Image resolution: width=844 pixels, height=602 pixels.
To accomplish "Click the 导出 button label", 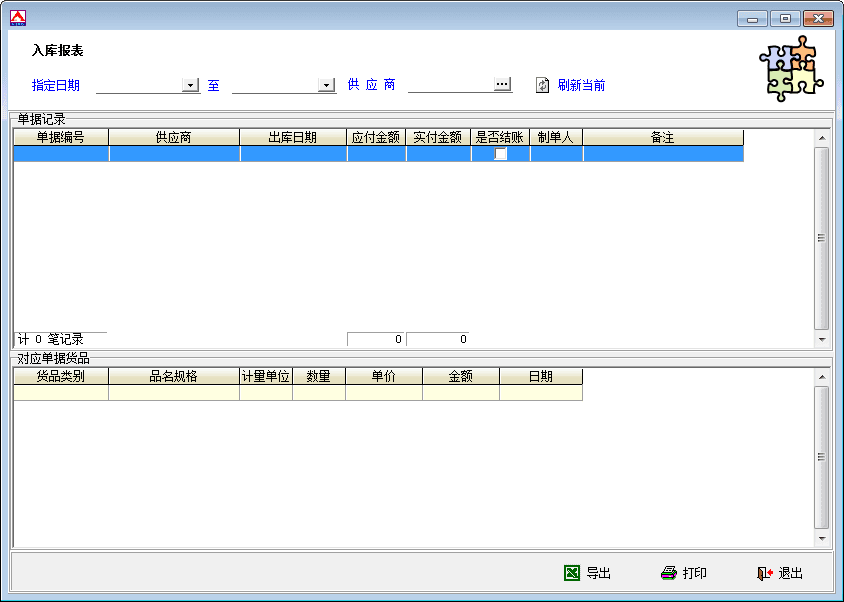I will pyautogui.click(x=598, y=573).
